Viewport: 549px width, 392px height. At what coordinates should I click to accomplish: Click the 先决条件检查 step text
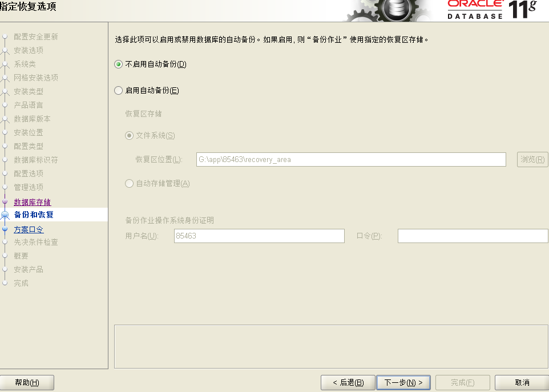pyautogui.click(x=36, y=242)
